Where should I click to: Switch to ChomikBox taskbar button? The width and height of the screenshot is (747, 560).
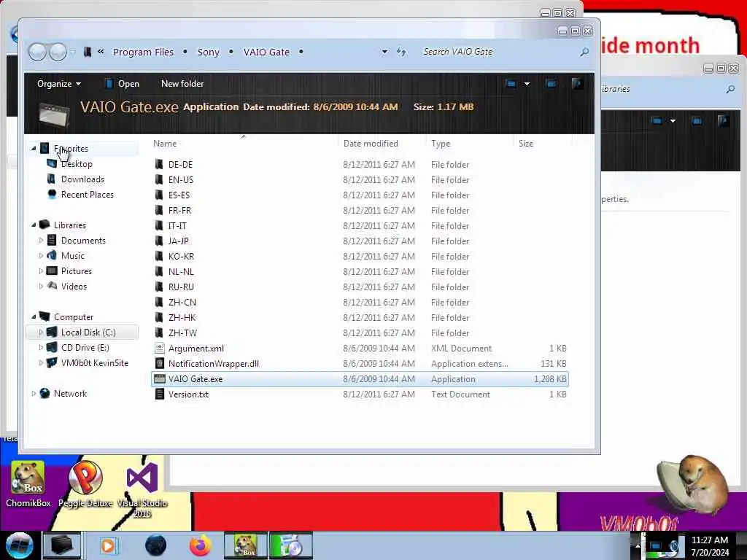pyautogui.click(x=246, y=545)
